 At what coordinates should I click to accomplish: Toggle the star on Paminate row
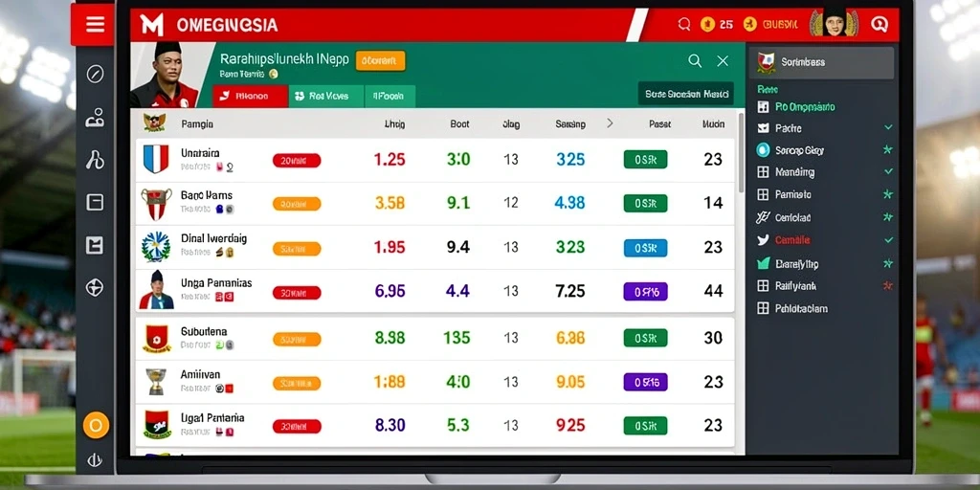tap(888, 194)
